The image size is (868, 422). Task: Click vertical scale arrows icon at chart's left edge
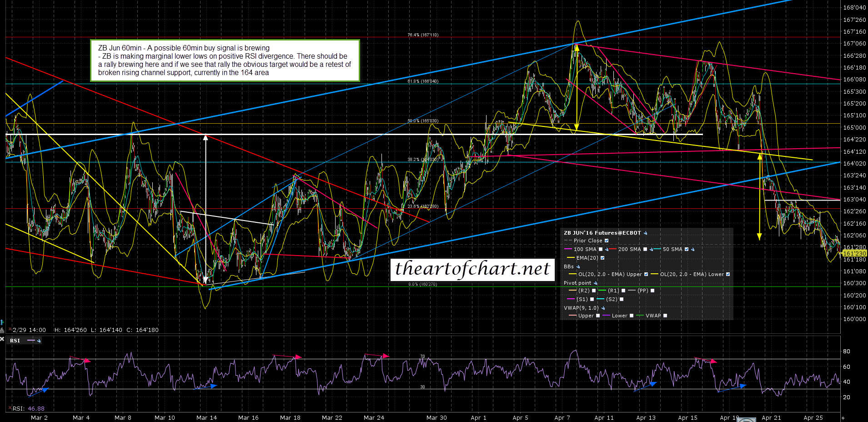(2, 322)
